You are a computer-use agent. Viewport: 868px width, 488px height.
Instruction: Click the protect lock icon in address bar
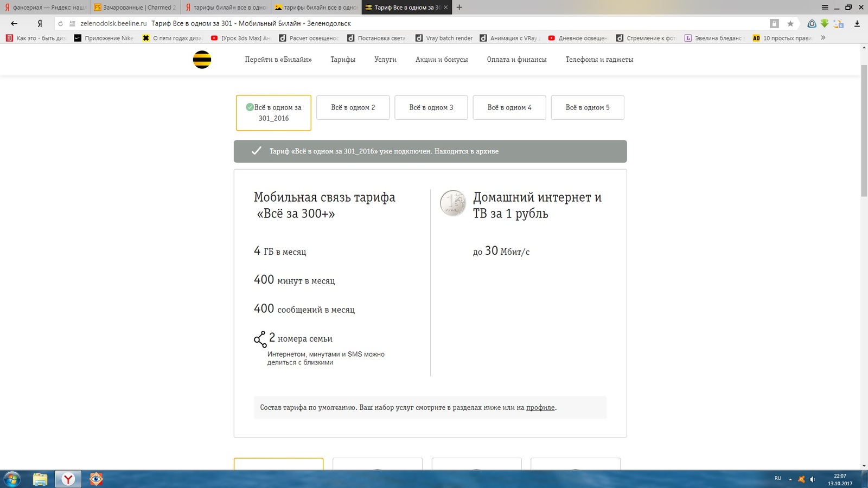[x=774, y=23]
